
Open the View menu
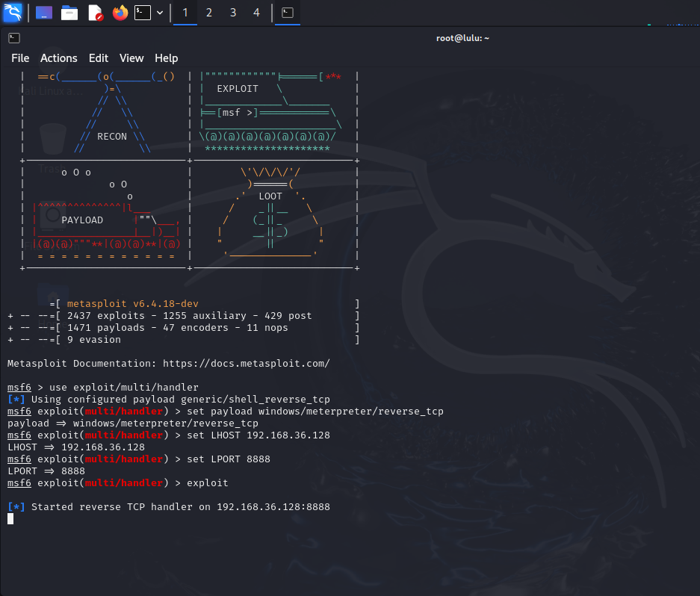click(x=131, y=58)
